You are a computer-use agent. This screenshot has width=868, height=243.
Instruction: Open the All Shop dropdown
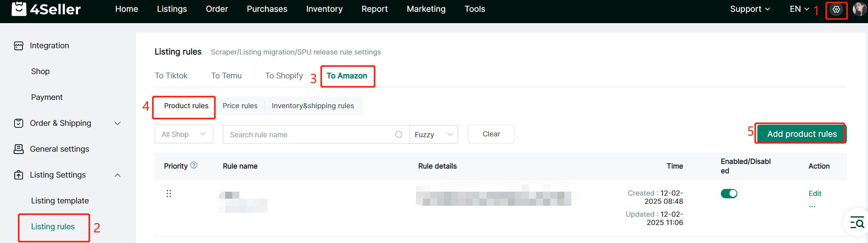[184, 134]
